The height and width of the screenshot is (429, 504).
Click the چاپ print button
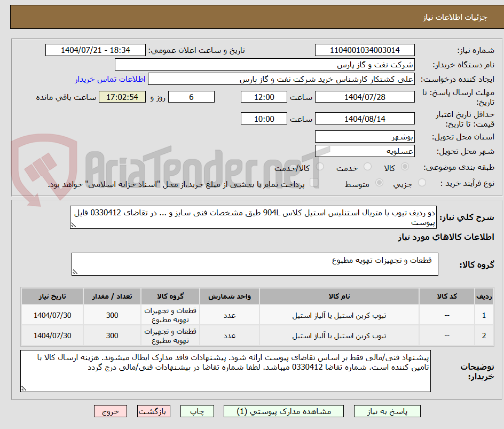(197, 411)
